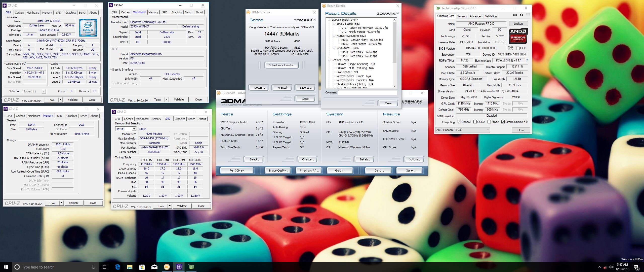Toggle the CUDA checkbox

pyautogui.click(x=475, y=122)
